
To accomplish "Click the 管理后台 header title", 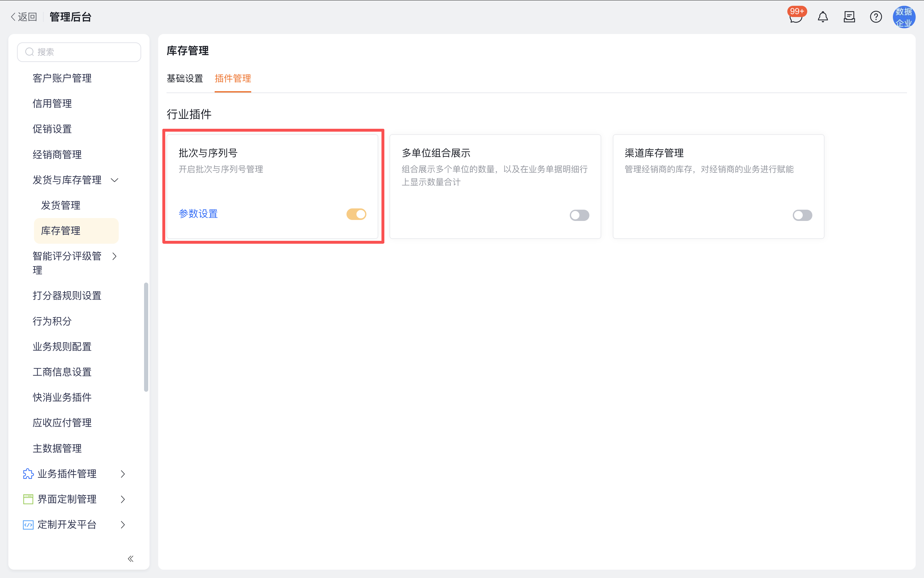I will [70, 17].
